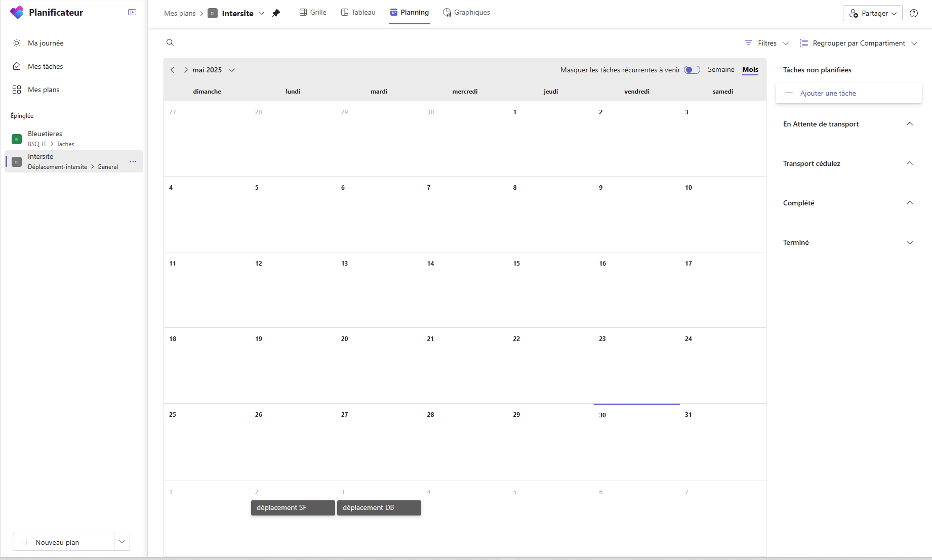Open the déplacement SF task
932x560 pixels.
coord(293,508)
